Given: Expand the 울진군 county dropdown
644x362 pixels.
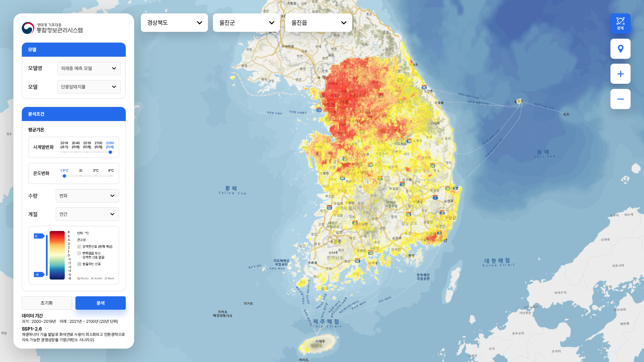Looking at the screenshot, I should pos(246,23).
